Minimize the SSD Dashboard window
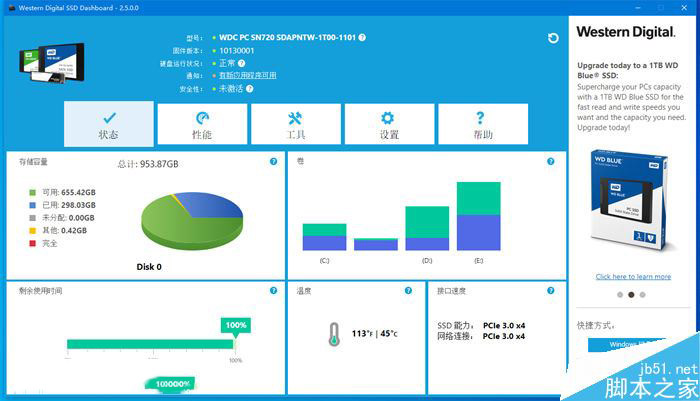The width and height of the screenshot is (700, 401). click(x=638, y=8)
